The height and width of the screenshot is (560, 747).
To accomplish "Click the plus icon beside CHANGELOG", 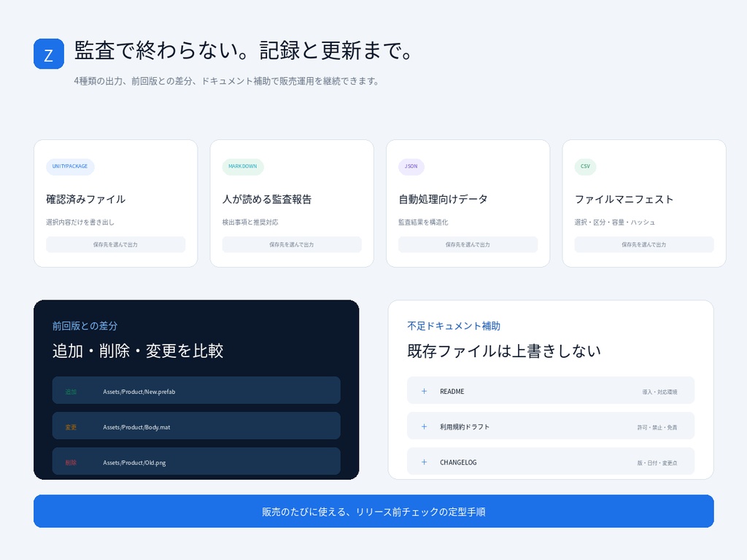I will [424, 462].
